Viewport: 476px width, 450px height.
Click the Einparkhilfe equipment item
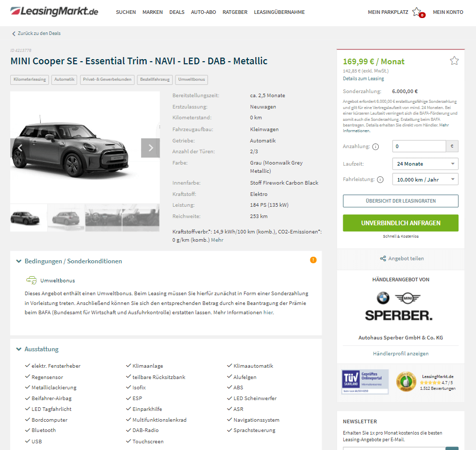tap(147, 409)
